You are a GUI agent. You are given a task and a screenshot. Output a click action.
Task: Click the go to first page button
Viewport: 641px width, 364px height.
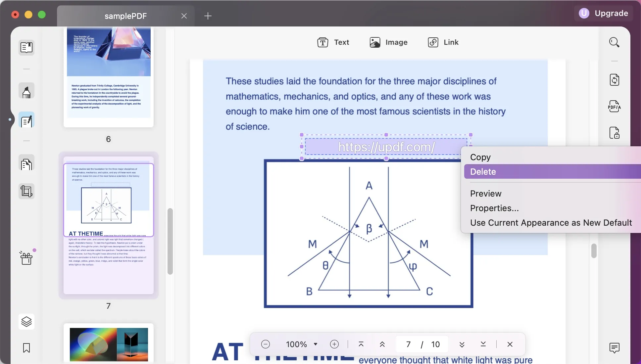pos(361,344)
